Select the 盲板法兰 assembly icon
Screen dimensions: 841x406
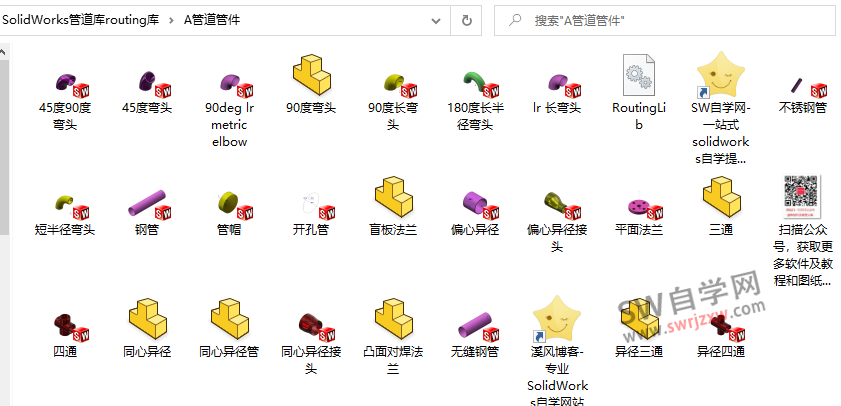[393, 197]
